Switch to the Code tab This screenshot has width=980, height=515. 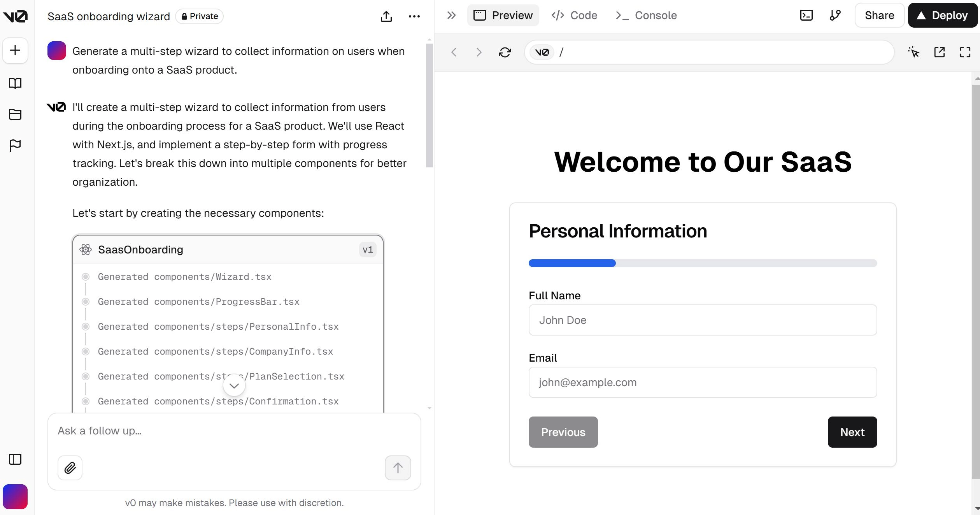point(574,15)
